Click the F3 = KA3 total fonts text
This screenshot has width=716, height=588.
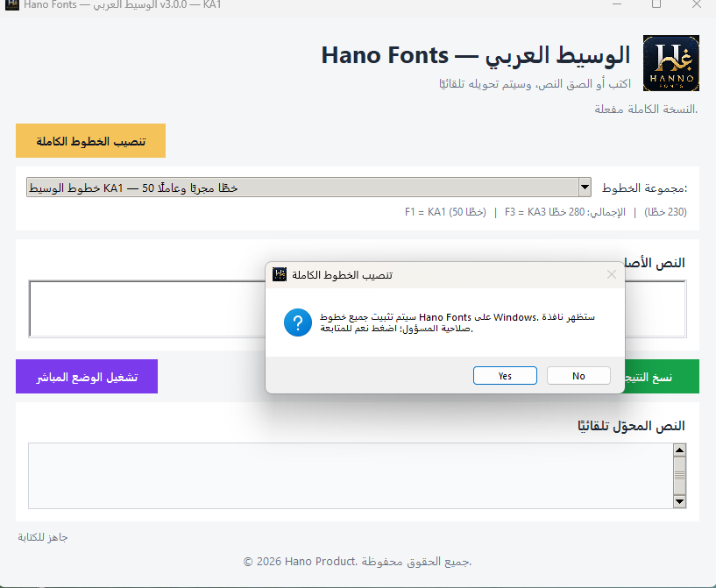pyautogui.click(x=565, y=212)
